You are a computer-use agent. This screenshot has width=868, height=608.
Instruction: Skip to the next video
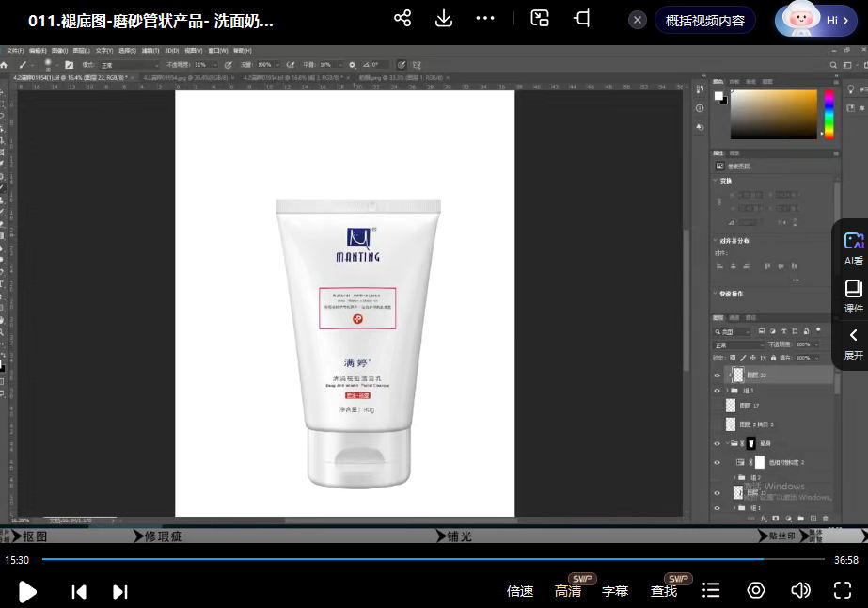(120, 591)
